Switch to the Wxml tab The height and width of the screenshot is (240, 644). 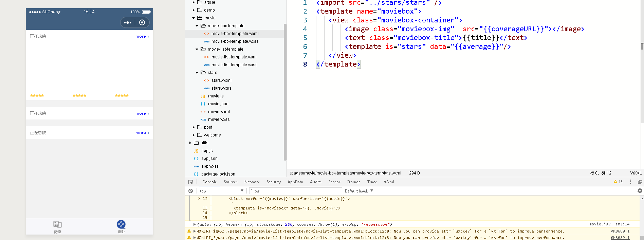(389, 182)
